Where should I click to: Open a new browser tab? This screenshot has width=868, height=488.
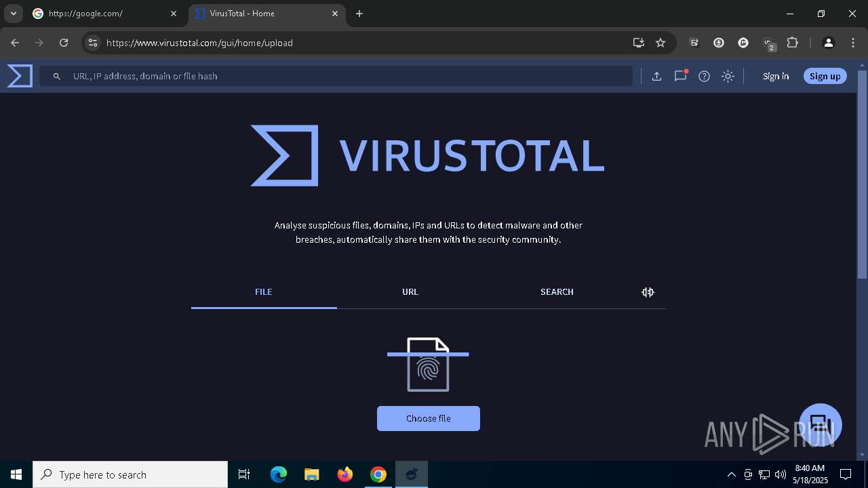click(359, 14)
